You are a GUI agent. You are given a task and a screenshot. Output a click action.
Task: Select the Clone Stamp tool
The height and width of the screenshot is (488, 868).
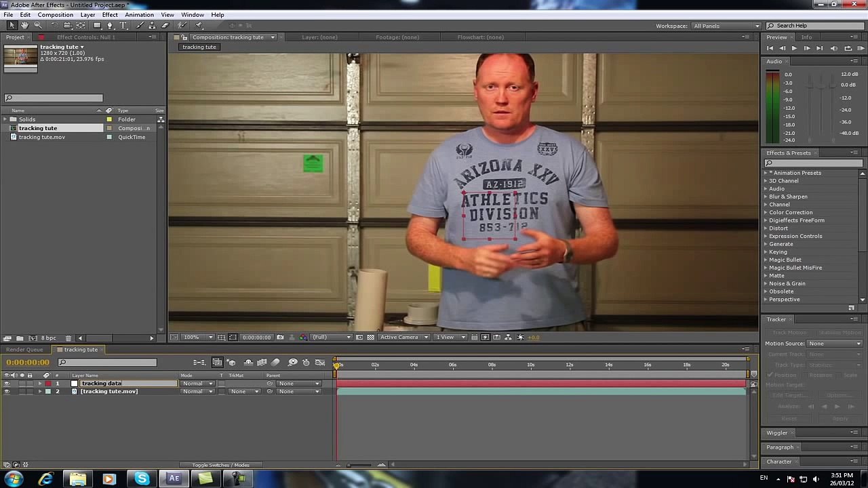(x=152, y=25)
